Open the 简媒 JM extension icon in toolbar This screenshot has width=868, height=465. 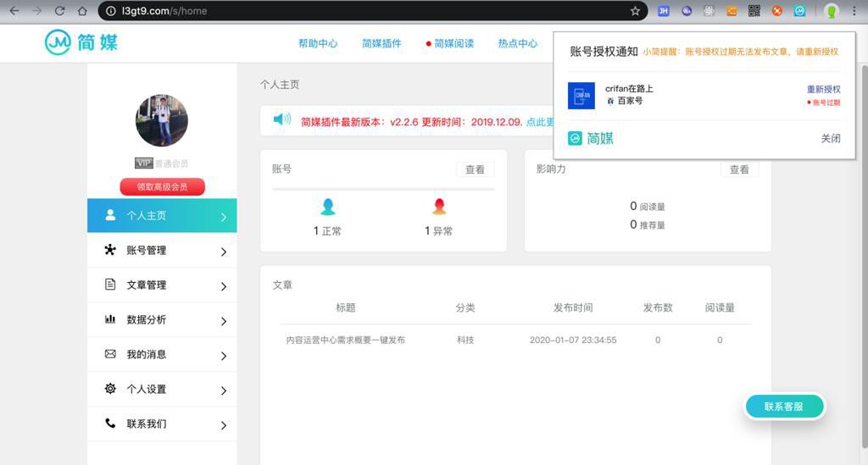[x=799, y=10]
